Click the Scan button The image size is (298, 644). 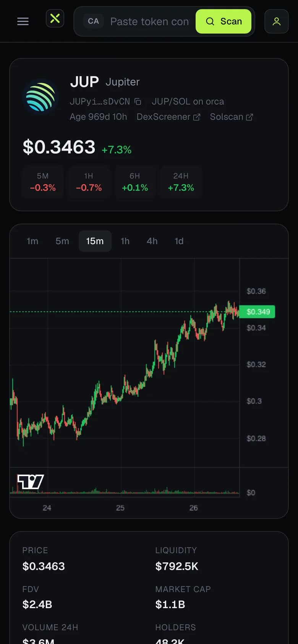pos(223,21)
